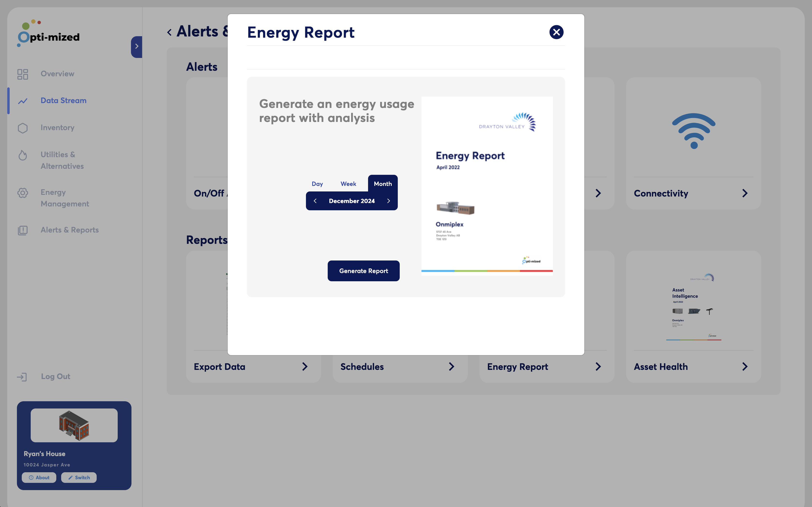Select the Month period tab

click(x=383, y=184)
